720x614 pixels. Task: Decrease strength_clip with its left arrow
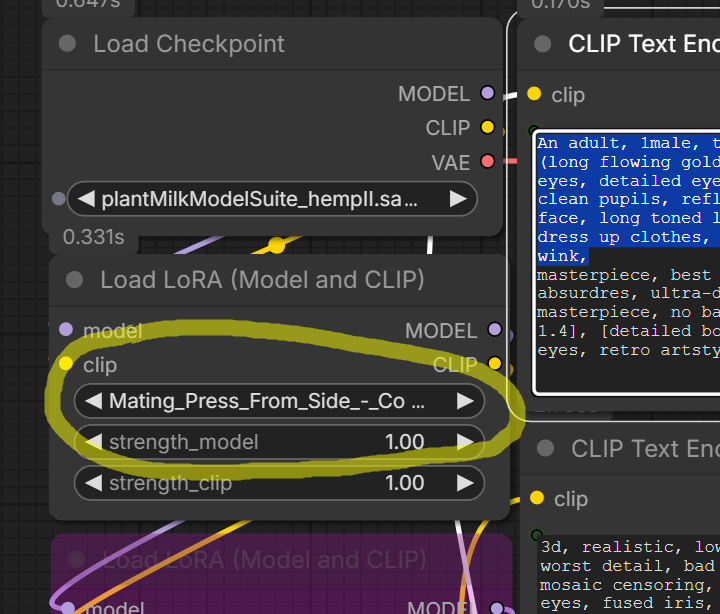point(93,483)
